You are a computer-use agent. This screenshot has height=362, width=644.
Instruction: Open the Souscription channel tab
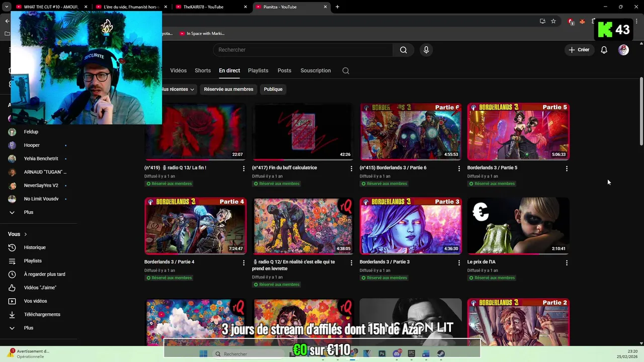click(315, 71)
